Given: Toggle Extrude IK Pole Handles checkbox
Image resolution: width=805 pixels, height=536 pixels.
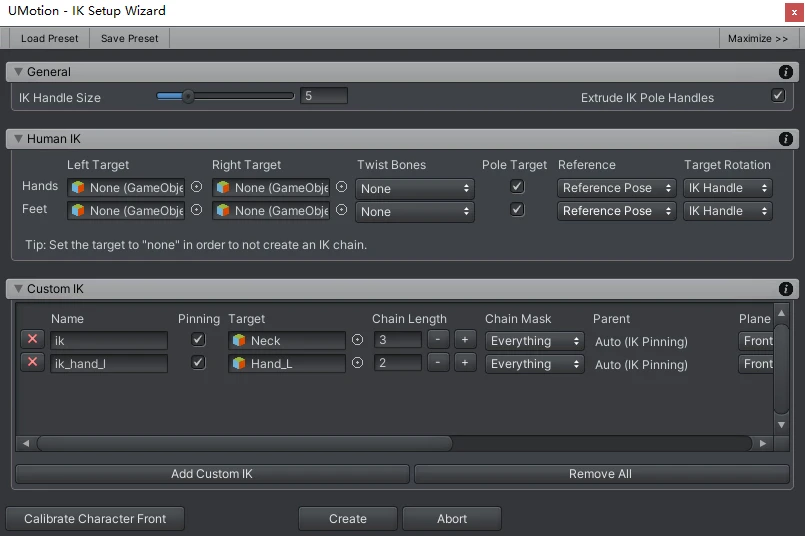Looking at the screenshot, I should click(778, 95).
